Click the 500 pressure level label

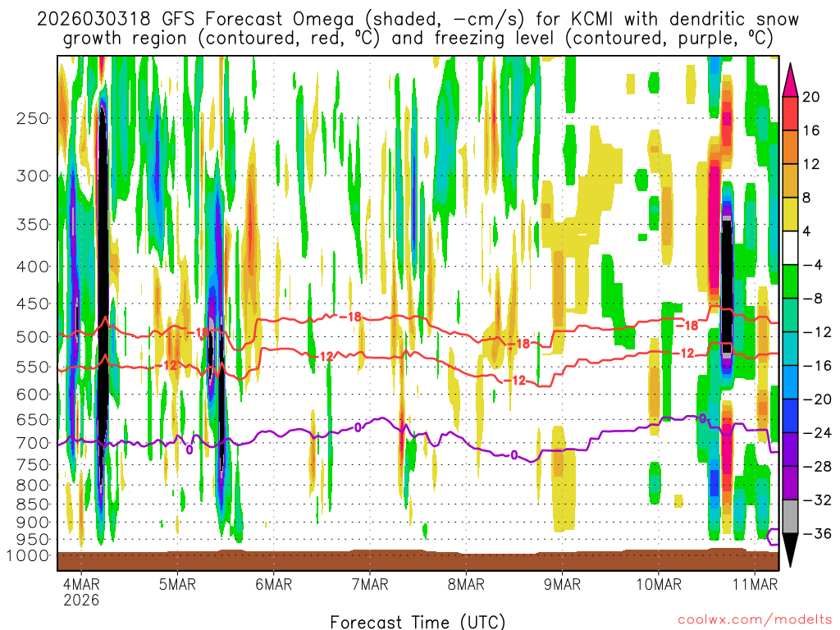(33, 337)
